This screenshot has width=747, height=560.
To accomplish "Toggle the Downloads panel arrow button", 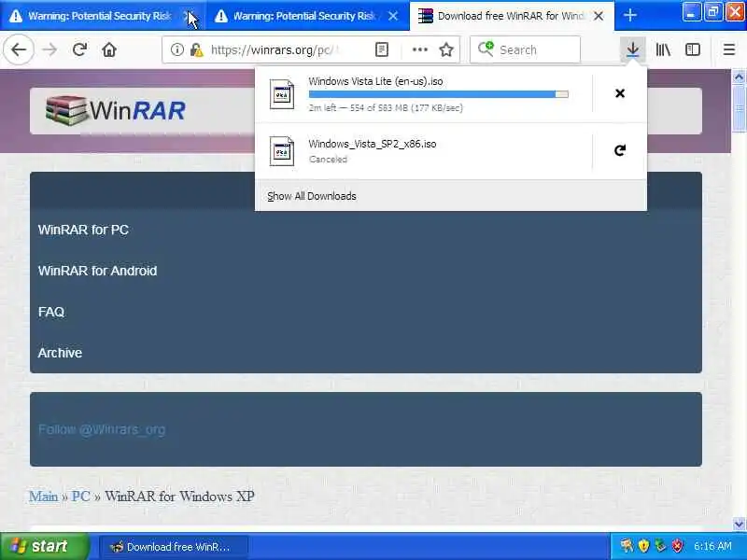I will point(633,49).
